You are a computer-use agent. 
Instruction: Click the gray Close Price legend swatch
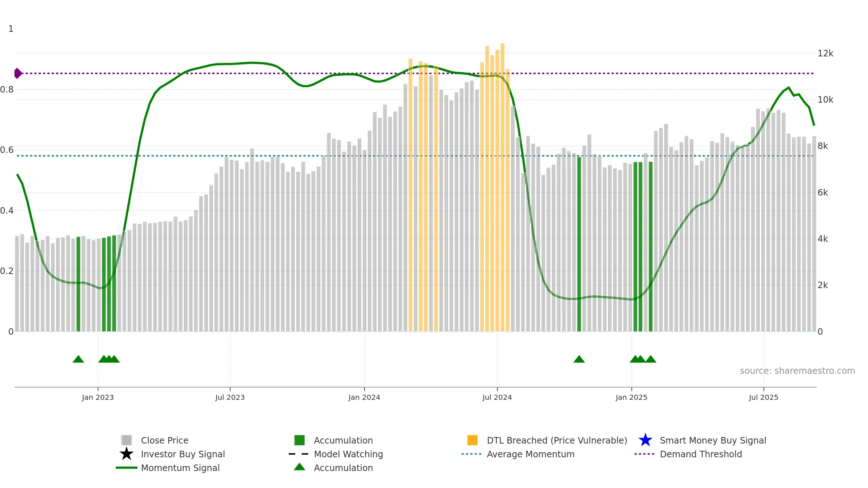pyautogui.click(x=127, y=440)
